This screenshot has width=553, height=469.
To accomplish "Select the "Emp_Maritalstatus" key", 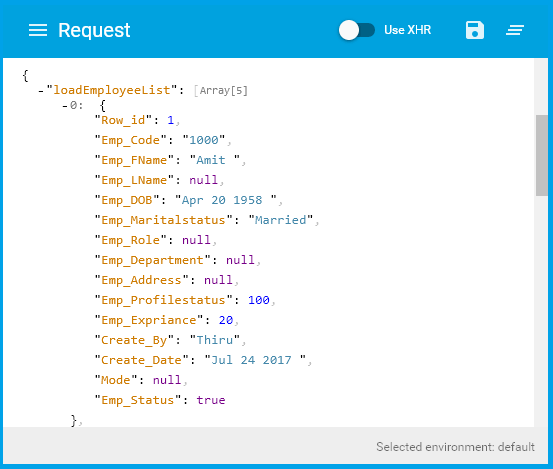I will [163, 220].
